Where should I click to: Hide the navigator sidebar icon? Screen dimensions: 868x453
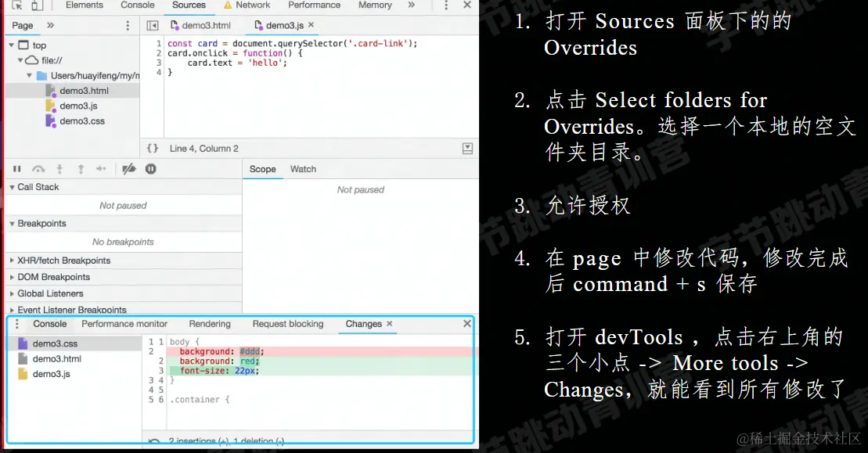pyautogui.click(x=152, y=26)
